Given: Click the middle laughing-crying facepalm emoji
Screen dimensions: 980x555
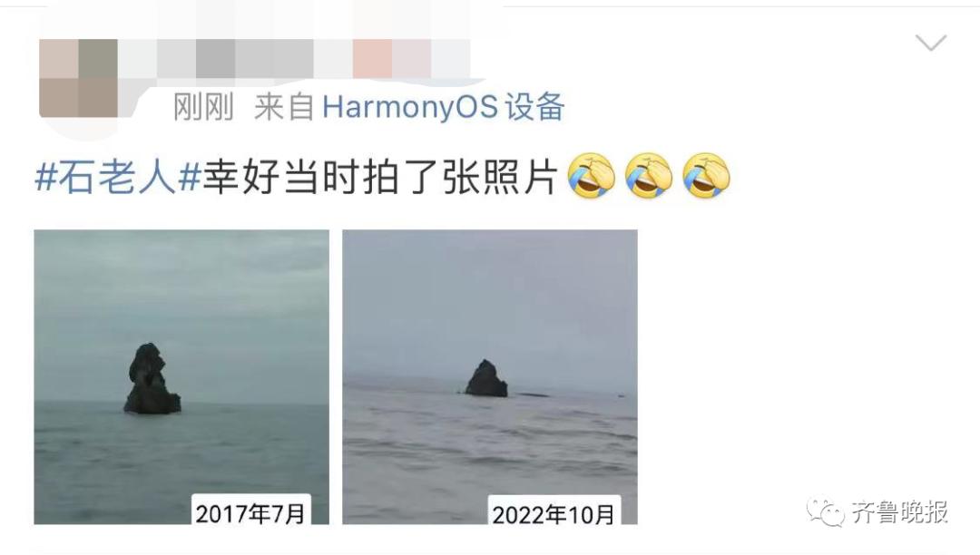Looking at the screenshot, I should pos(649,176).
